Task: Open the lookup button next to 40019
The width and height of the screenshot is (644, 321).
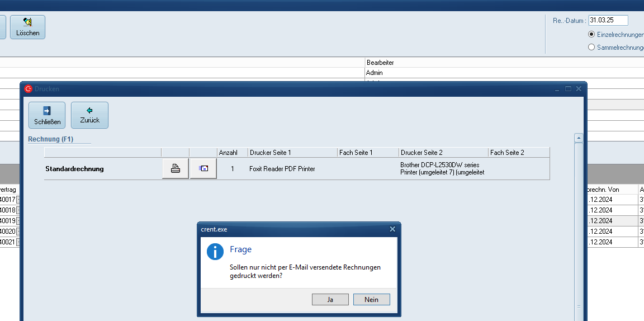Action: click(18, 221)
